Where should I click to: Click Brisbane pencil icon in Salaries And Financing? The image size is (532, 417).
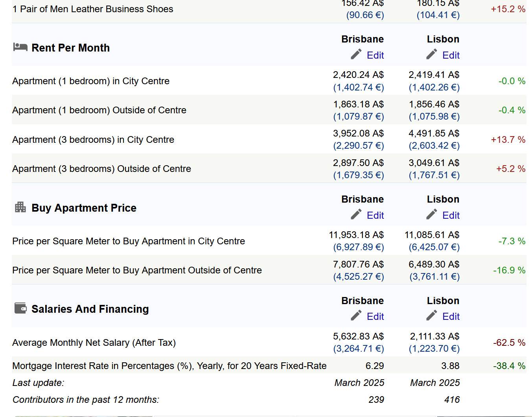pos(356,316)
